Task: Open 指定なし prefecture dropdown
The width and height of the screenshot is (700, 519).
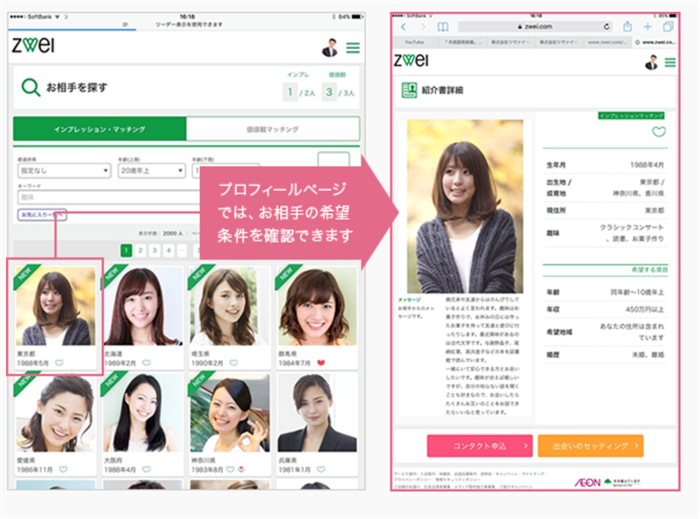Action: 64,170
